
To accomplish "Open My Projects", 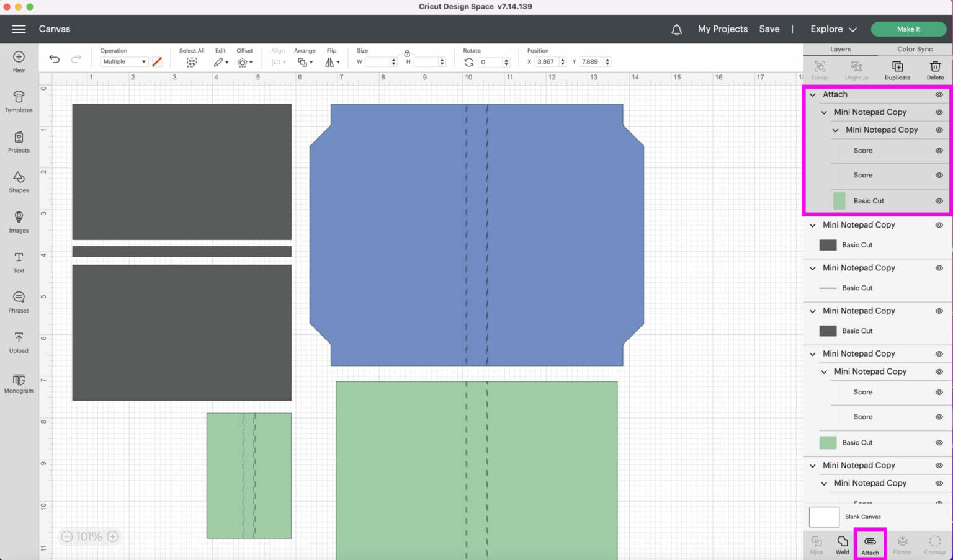I will click(x=722, y=29).
